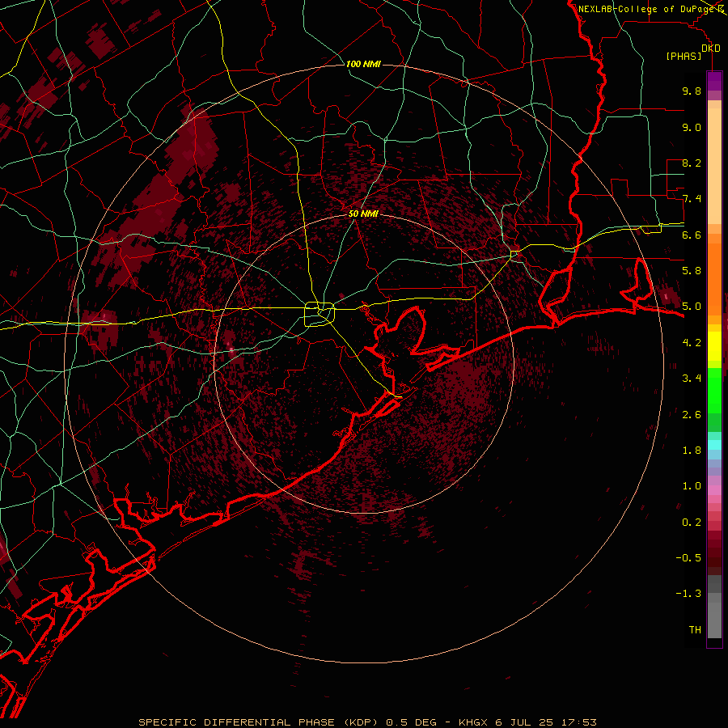Screen dimensions: 728x728
Task: Click the 4.2 value on the color scale
Action: pyautogui.click(x=692, y=343)
